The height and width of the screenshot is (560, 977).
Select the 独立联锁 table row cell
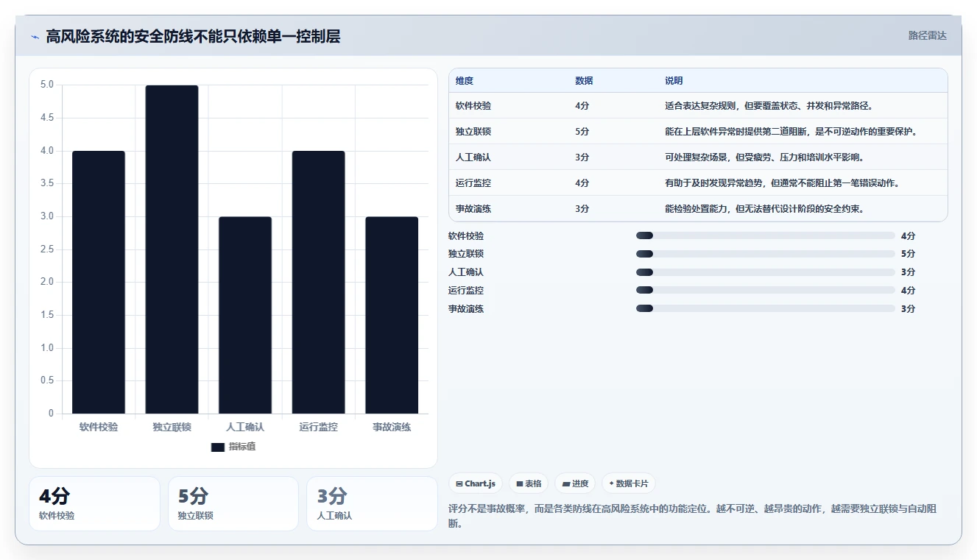[x=473, y=132]
